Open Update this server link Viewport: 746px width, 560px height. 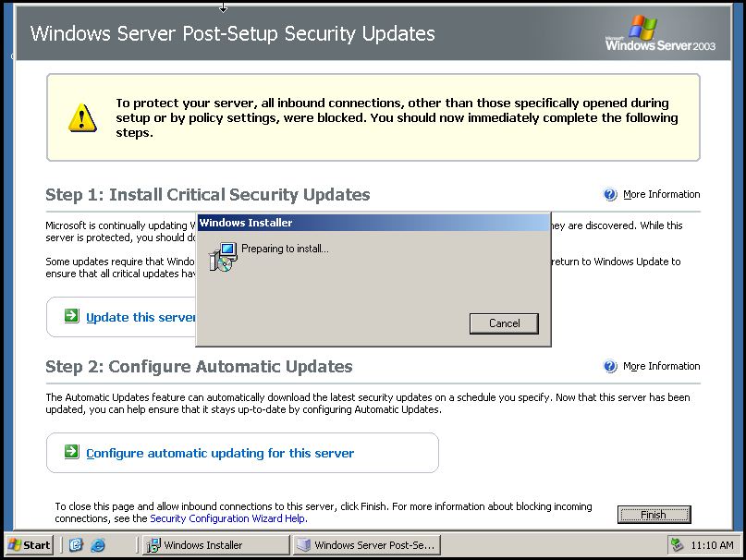pos(141,318)
